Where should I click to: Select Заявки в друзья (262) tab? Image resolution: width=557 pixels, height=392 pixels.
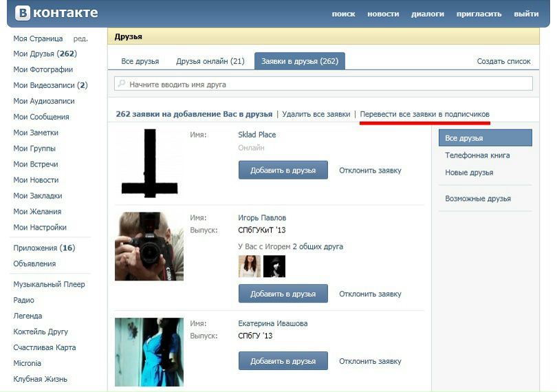point(300,61)
